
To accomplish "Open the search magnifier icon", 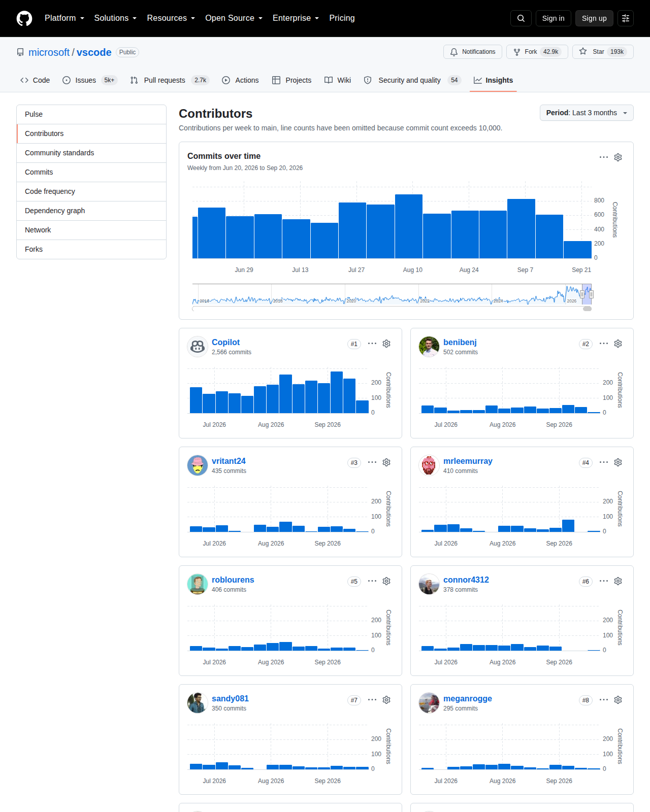I will click(x=521, y=18).
